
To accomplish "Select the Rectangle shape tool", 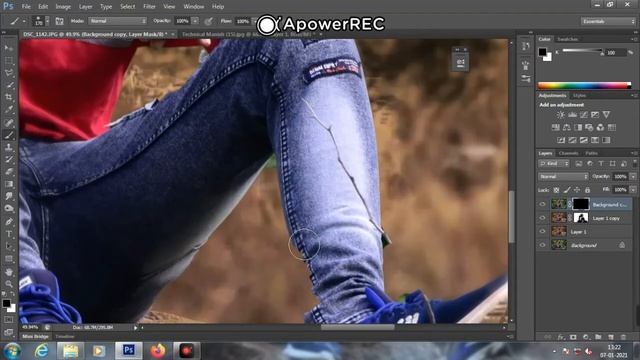I will 9,259.
